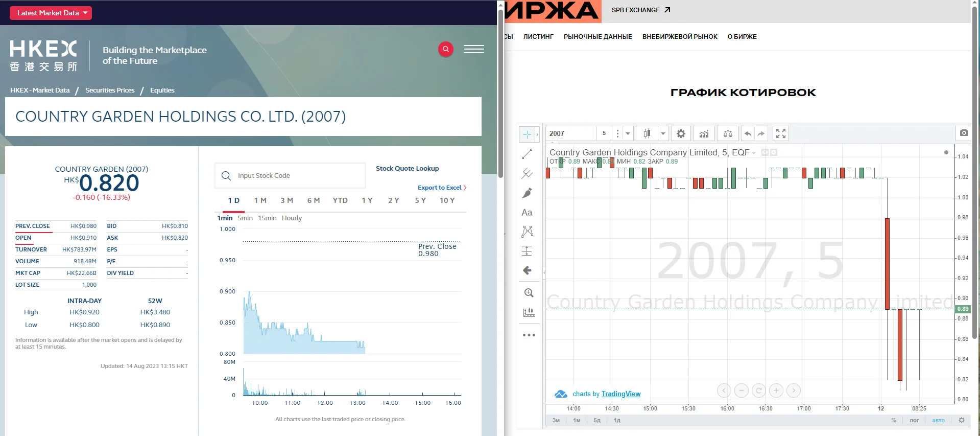Toggle the logarithmic scale (лог)

(914, 420)
